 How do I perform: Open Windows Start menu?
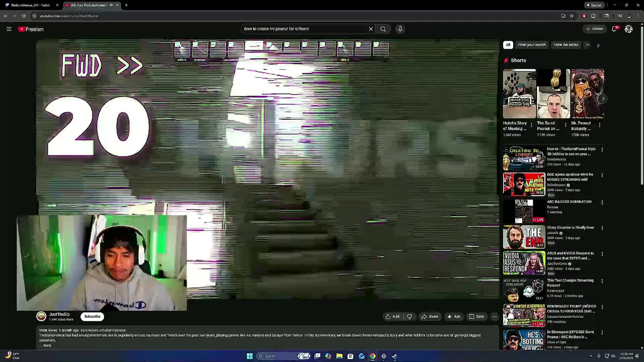click(x=250, y=356)
